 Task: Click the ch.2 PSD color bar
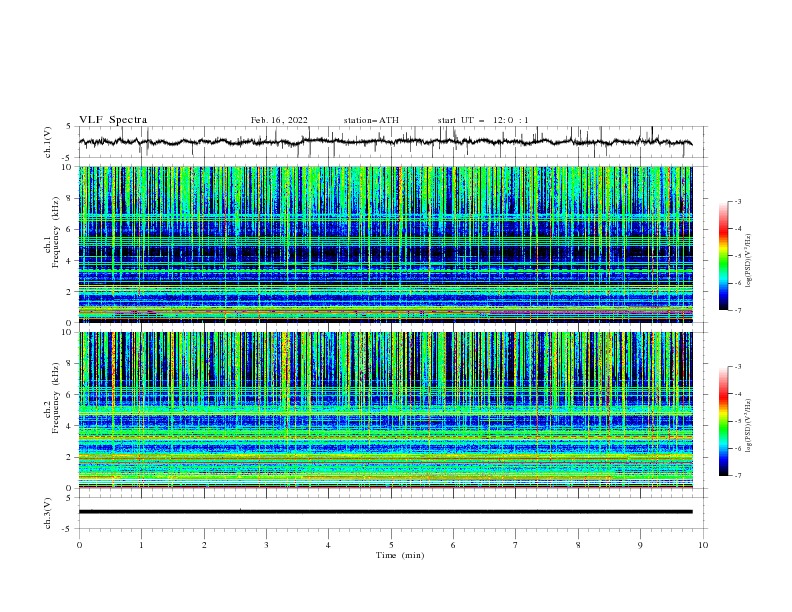723,421
